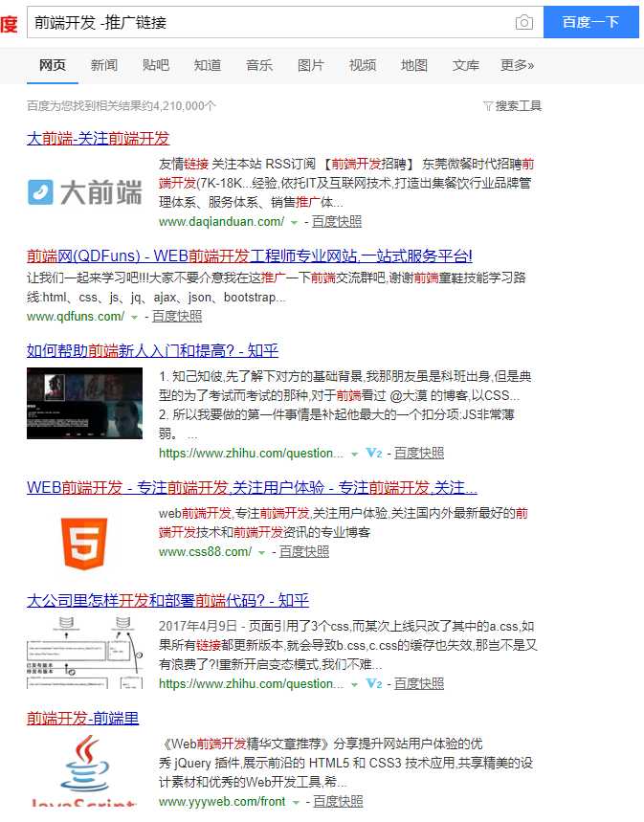Expand the arrow next to www.daqianduan.com/

[x=294, y=223]
